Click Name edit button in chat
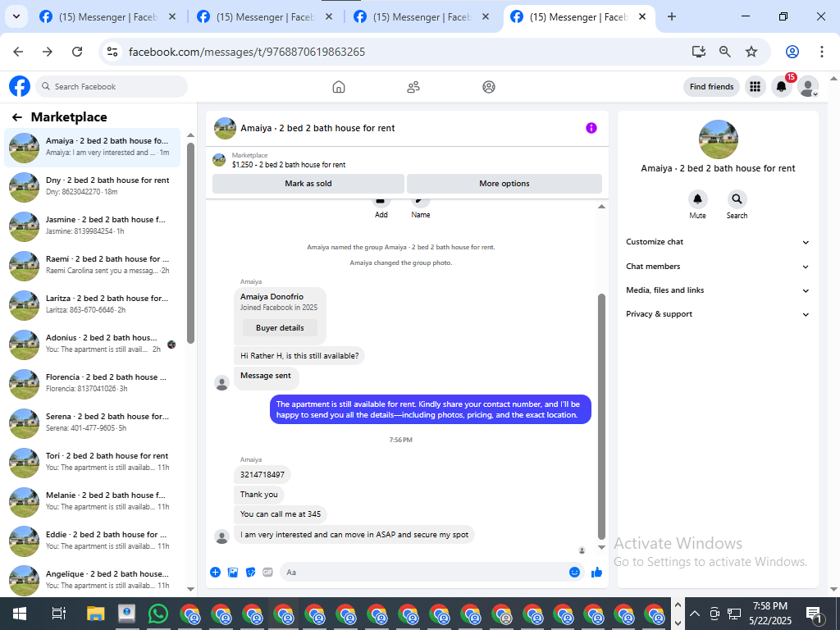This screenshot has height=630, width=840. (x=421, y=208)
